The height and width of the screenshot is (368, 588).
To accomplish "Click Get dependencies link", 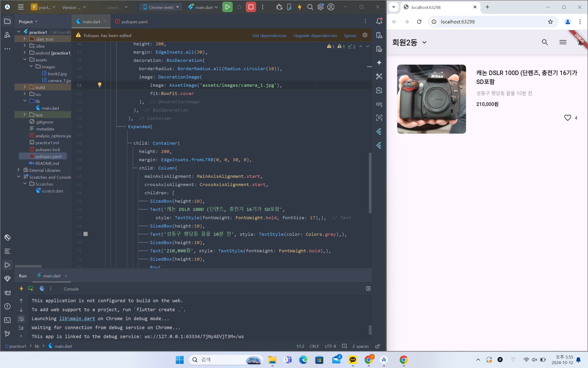I will (269, 35).
